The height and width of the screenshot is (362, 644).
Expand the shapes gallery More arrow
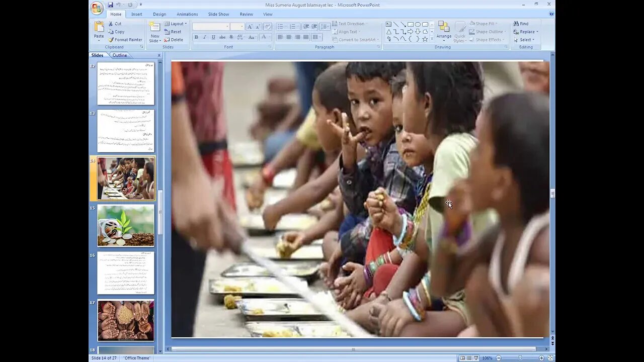coord(432,39)
